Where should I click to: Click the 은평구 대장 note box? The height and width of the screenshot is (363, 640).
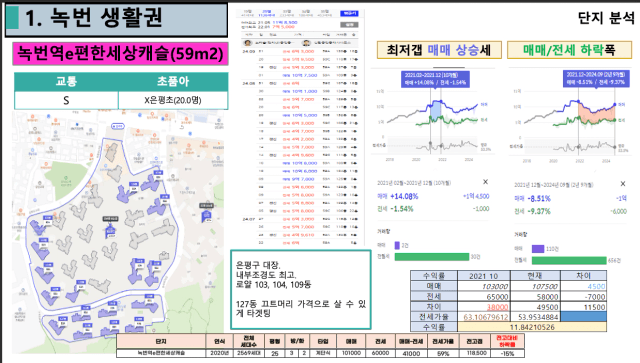301,290
